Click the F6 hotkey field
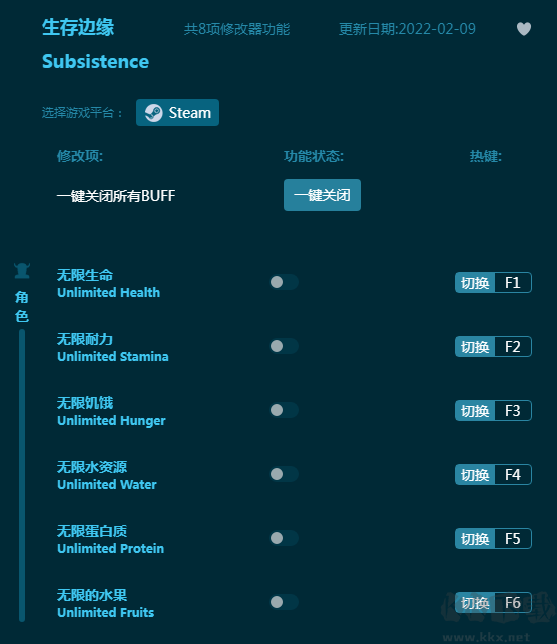557x644 pixels. click(513, 603)
